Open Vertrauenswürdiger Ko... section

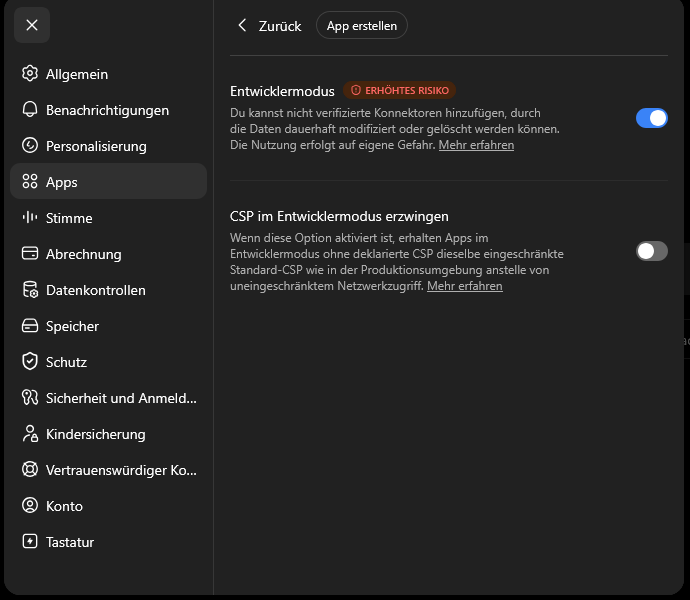[x=108, y=470]
